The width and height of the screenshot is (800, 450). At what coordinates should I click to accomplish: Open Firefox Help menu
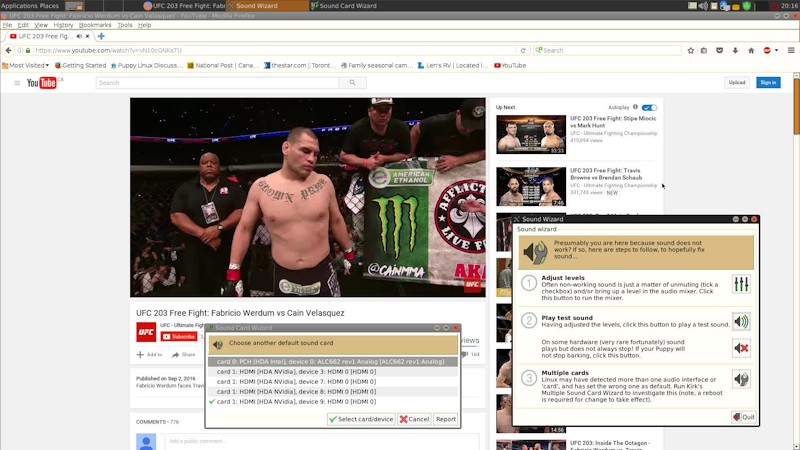pos(144,25)
